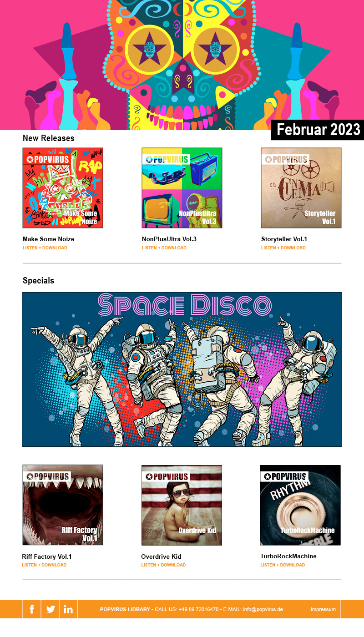Click the NonPlusUltra Vol.3 album cover
The width and height of the screenshot is (364, 637).
click(182, 188)
